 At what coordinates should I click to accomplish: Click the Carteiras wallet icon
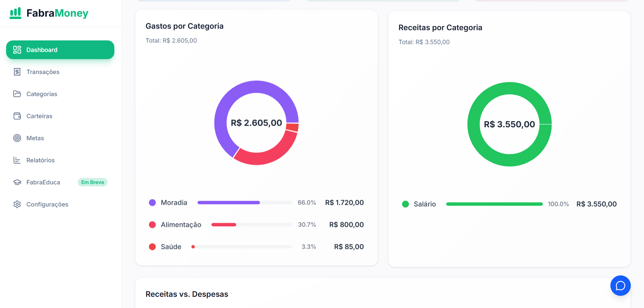click(17, 116)
